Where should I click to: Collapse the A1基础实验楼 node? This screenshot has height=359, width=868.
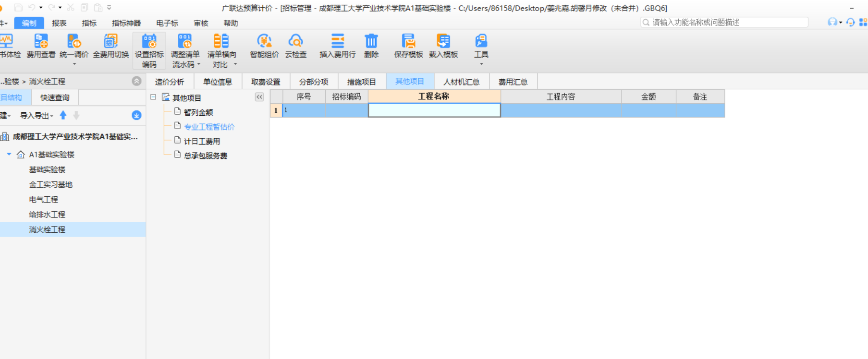9,154
